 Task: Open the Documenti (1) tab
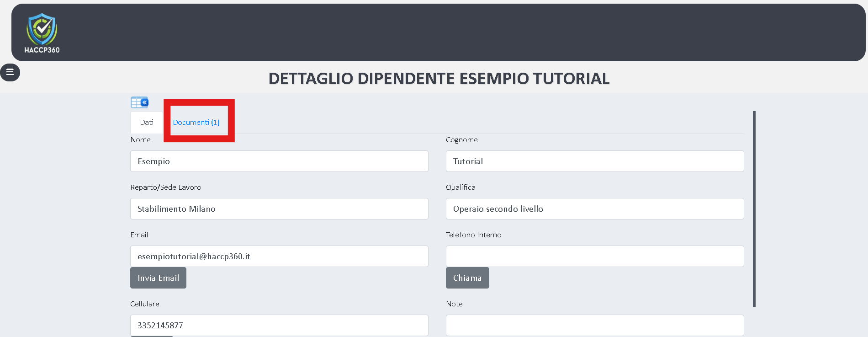point(196,123)
